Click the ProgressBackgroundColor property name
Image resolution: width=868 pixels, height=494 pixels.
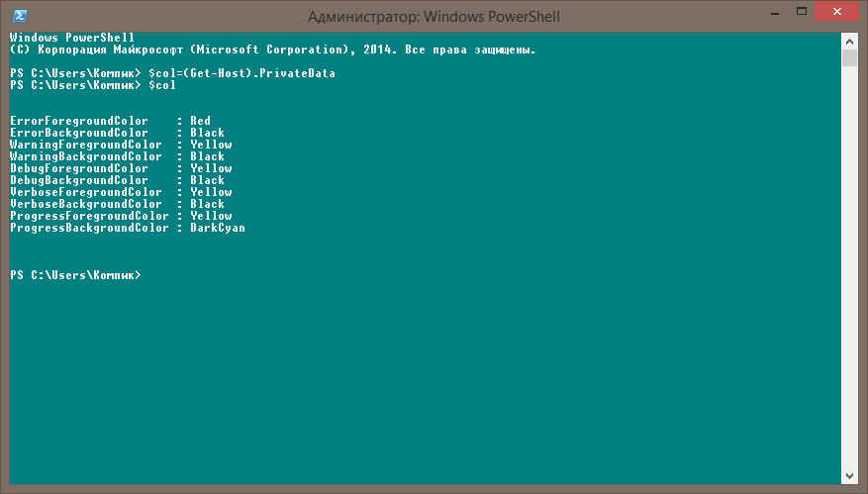click(89, 228)
